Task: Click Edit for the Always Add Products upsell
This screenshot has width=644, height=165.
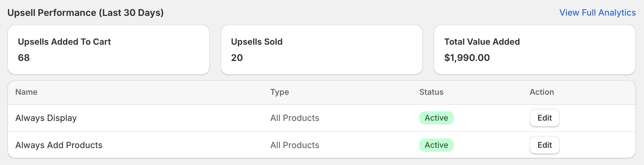Action: tap(544, 145)
